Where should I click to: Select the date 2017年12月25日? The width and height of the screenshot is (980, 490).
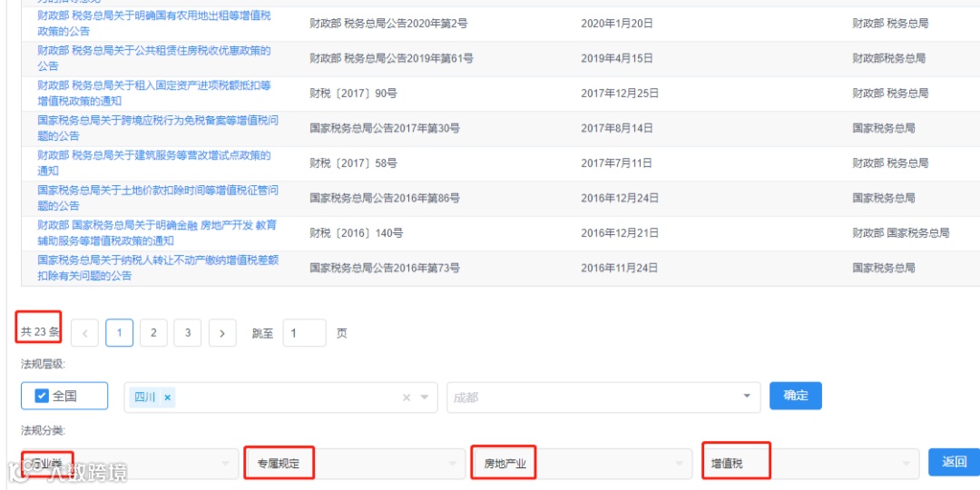tap(620, 93)
